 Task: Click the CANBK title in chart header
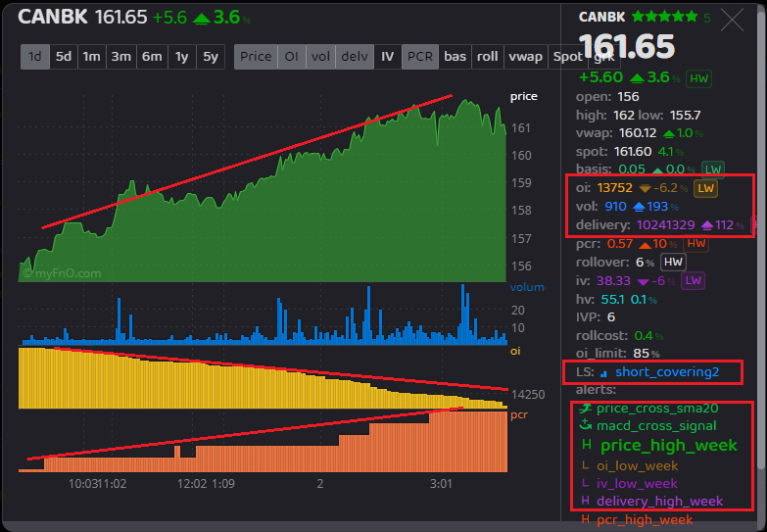tap(53, 17)
